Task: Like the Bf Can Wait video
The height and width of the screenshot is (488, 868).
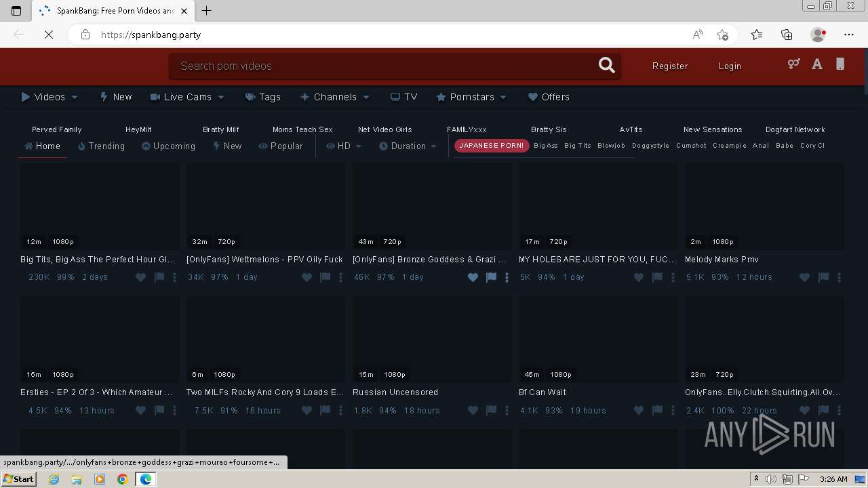Action: 639,410
